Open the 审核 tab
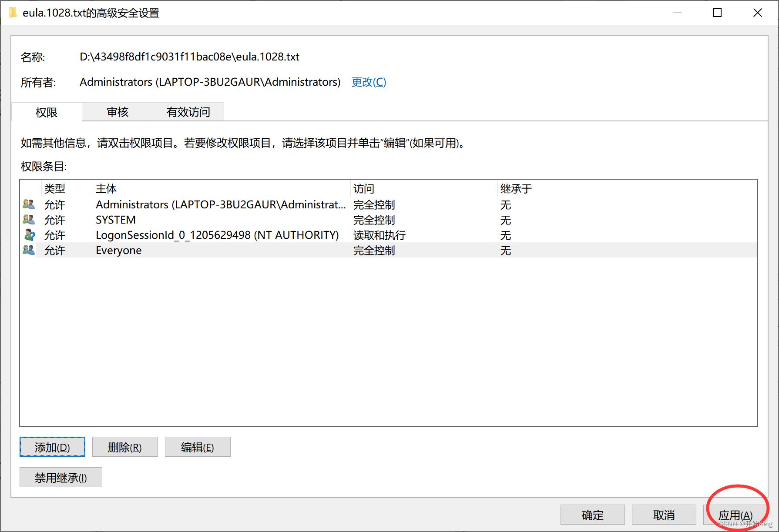The height and width of the screenshot is (532, 779). click(118, 112)
